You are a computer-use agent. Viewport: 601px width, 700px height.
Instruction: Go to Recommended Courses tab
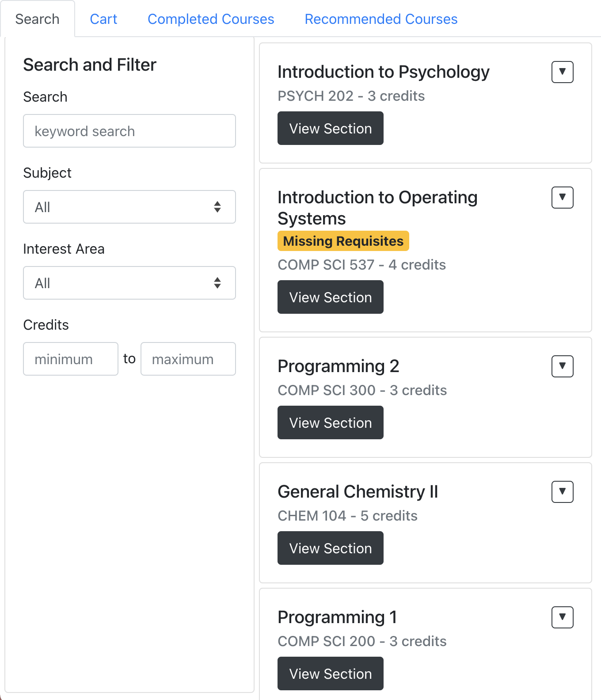(381, 19)
